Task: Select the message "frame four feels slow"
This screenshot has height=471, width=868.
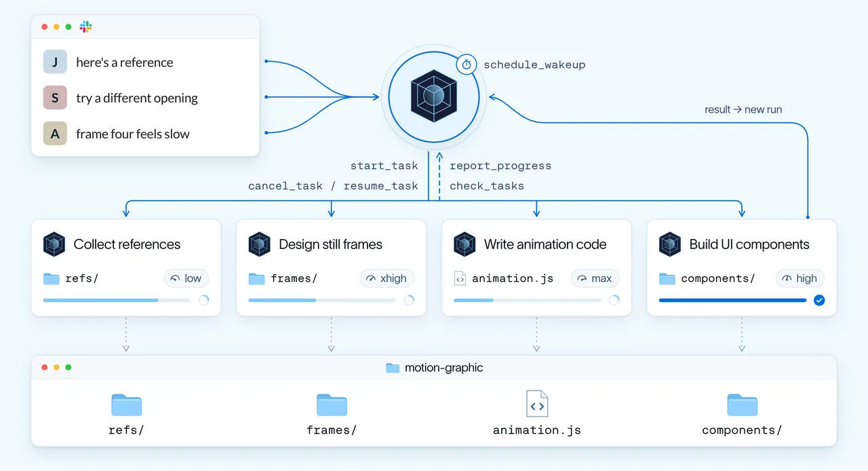Action: [133, 134]
